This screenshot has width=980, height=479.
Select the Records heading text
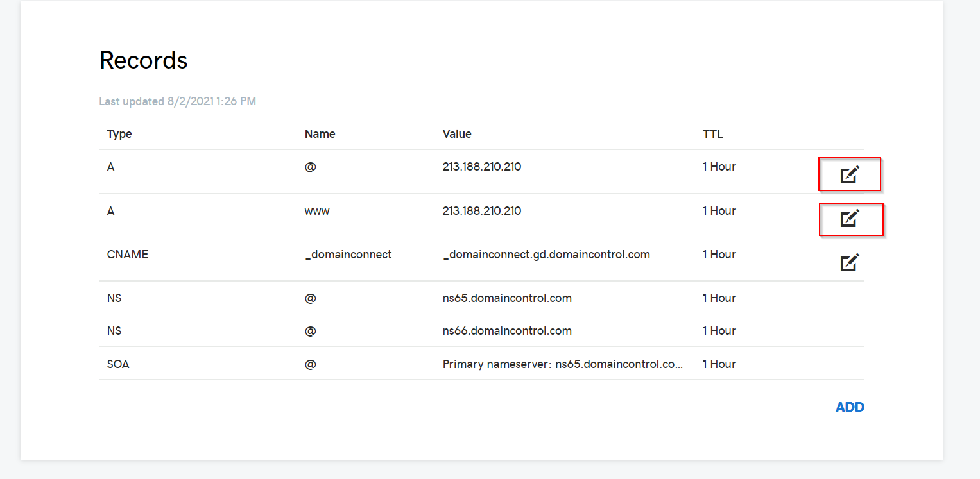(x=144, y=60)
